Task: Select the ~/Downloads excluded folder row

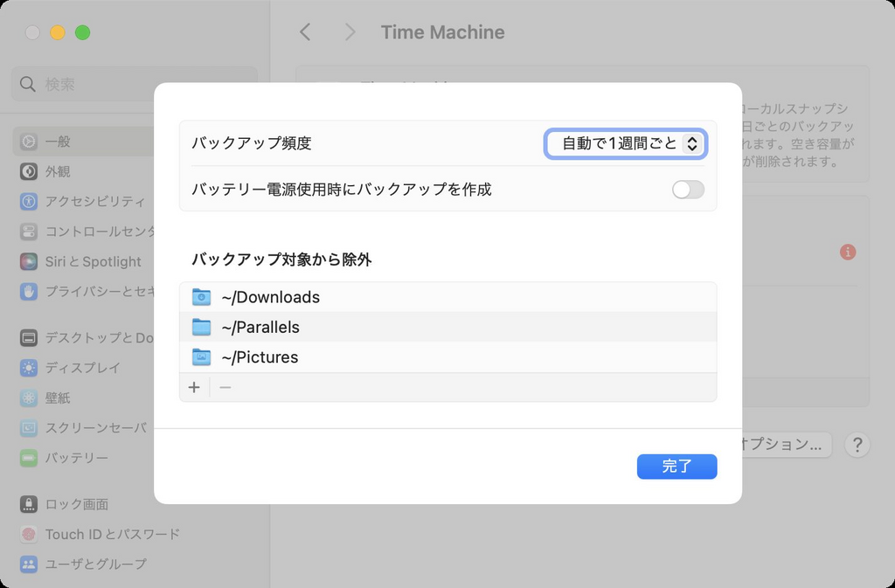Action: (448, 297)
